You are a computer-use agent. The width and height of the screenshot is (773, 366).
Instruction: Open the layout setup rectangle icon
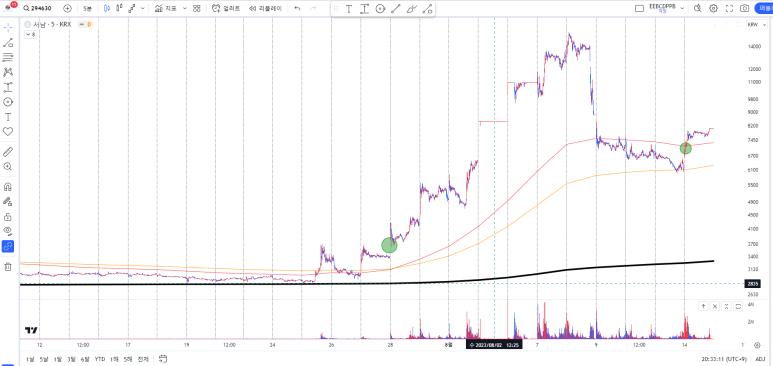(x=639, y=8)
